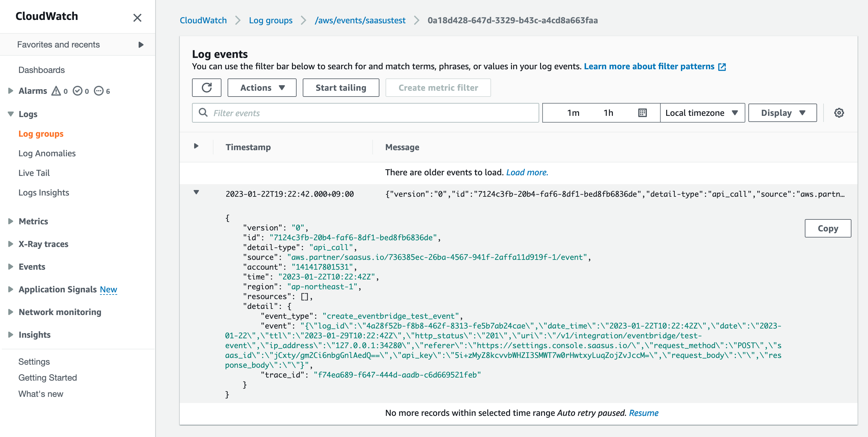The width and height of the screenshot is (868, 437).
Task: Select the 1h time range
Action: 608,113
